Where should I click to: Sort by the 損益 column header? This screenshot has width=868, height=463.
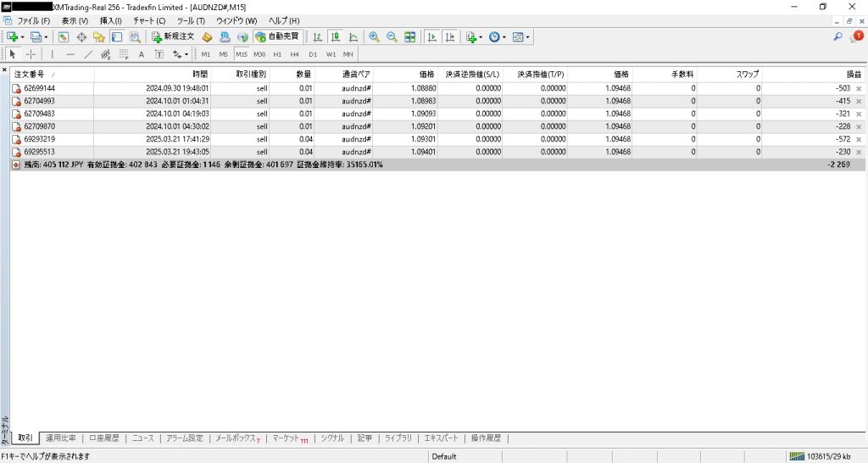tap(853, 74)
